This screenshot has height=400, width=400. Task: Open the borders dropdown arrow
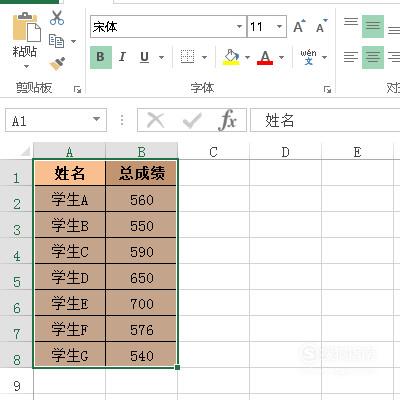coord(204,57)
